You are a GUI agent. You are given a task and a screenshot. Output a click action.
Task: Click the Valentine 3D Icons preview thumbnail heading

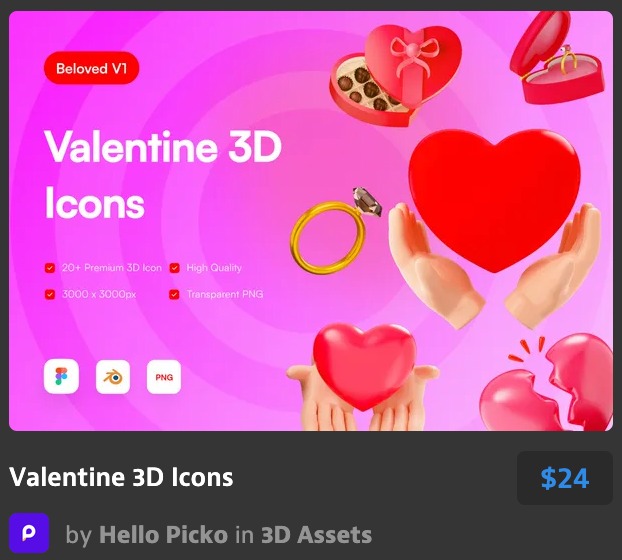click(163, 175)
